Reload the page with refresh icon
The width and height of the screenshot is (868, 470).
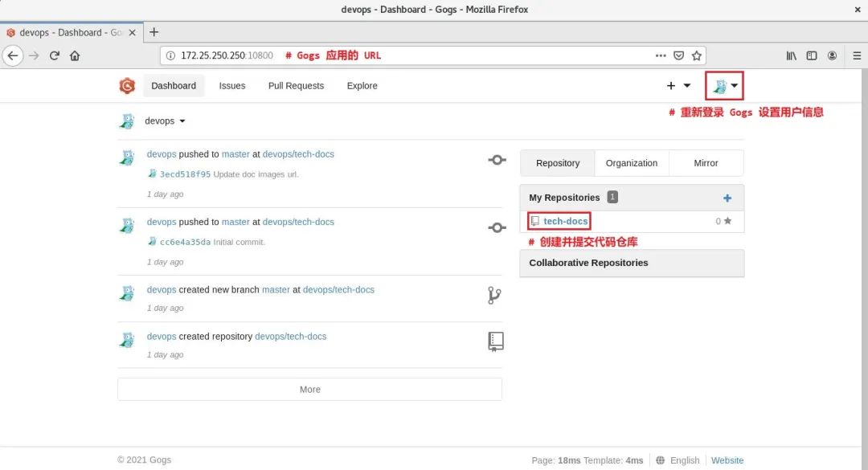(55, 55)
